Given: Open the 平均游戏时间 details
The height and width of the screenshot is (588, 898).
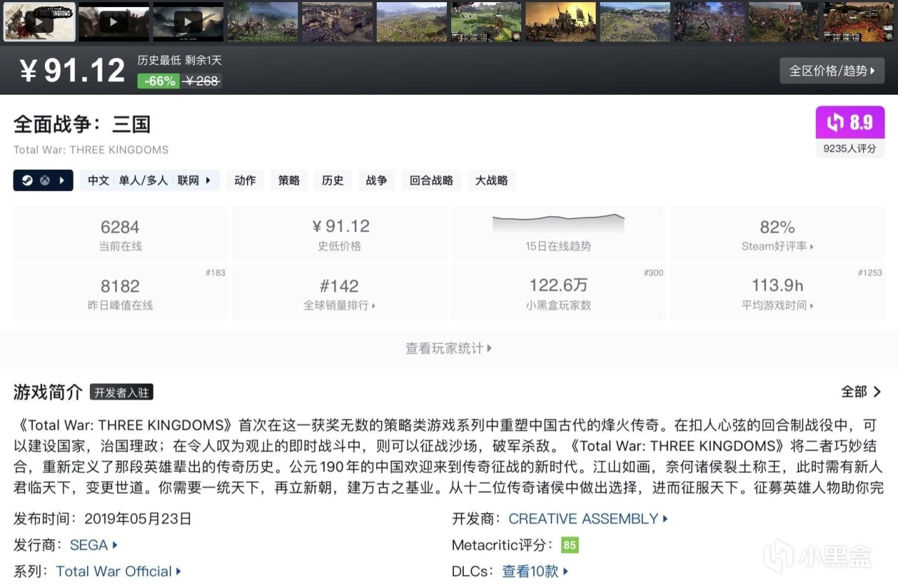Looking at the screenshot, I should pyautogui.click(x=777, y=305).
